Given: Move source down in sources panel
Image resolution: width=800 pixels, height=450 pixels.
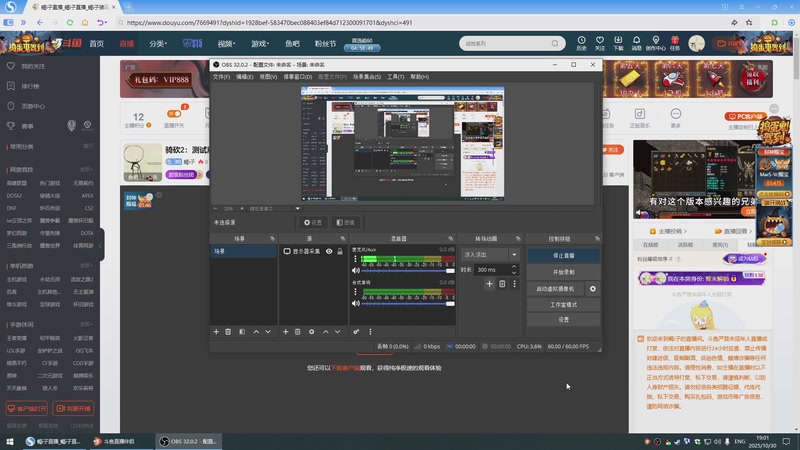Looking at the screenshot, I should click(337, 332).
